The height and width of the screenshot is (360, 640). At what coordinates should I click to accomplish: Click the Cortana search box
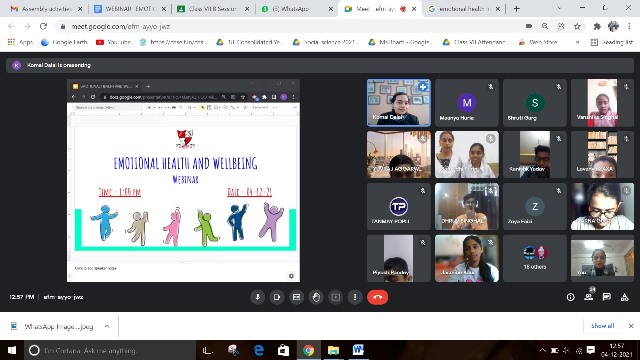pos(110,350)
